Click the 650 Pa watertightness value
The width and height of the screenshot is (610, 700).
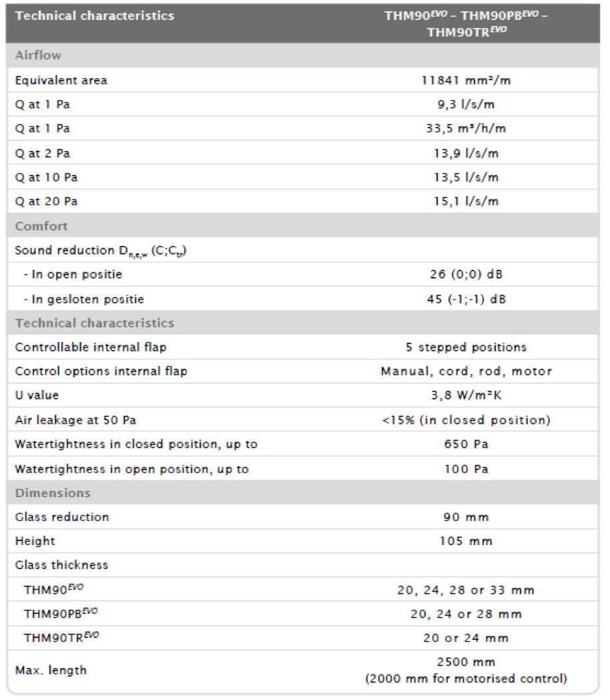(x=466, y=444)
